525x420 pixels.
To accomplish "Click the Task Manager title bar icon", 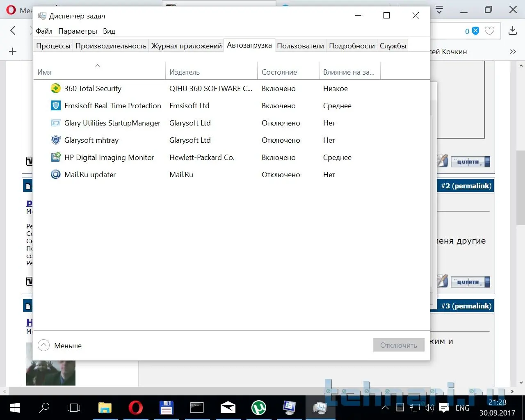I will 42,16.
